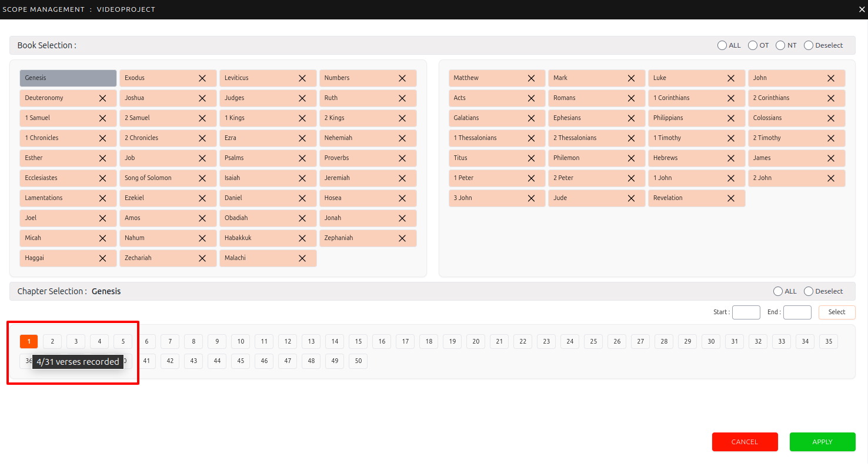
Task: Choose chapter 25 of Genesis
Action: 593,341
